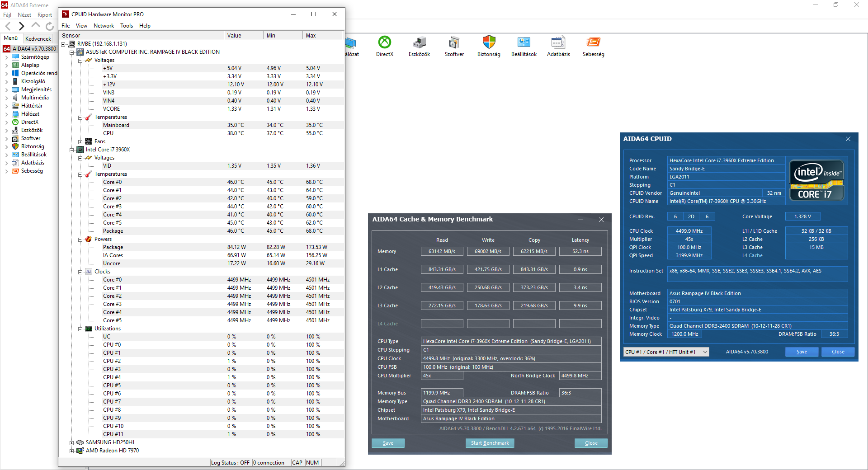Select Háttértár in the AIDA64 sidebar tree
Viewport: 868px width, 470px height.
click(32, 106)
